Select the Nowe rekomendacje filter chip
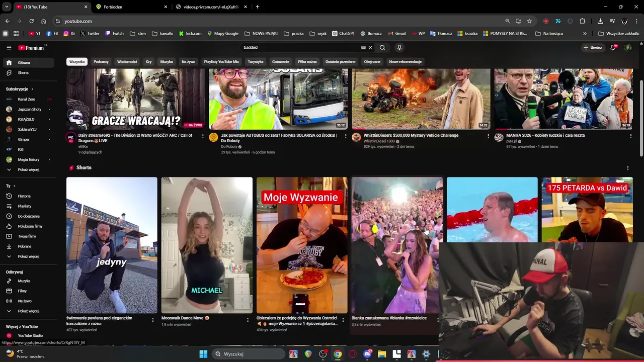Viewport: 644px width, 362px height. pos(406,62)
